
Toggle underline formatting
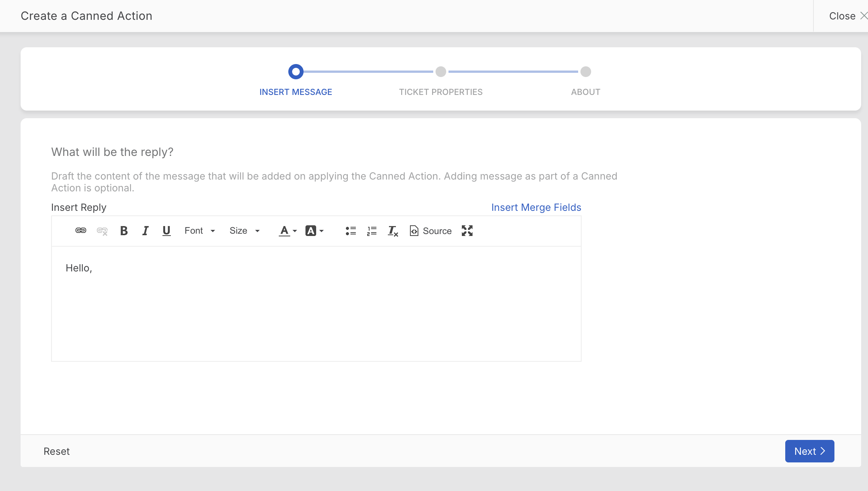click(x=166, y=231)
